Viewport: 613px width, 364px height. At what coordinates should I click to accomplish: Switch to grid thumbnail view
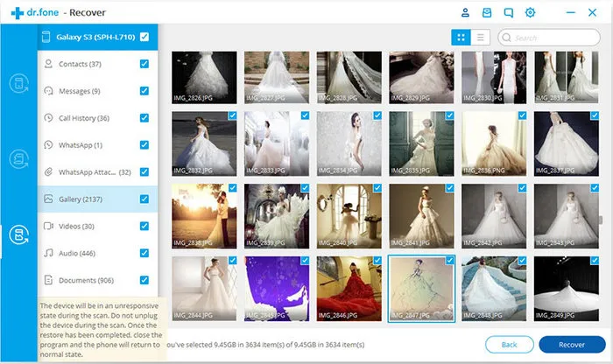point(462,37)
